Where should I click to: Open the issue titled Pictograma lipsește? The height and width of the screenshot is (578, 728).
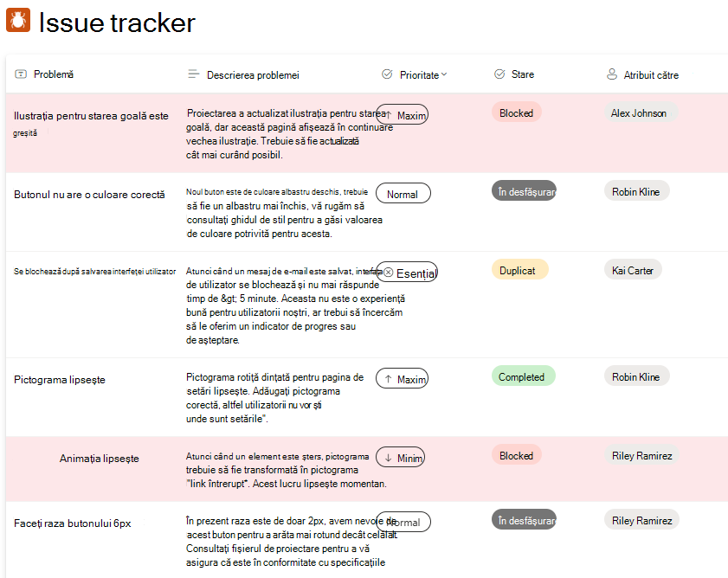click(60, 380)
